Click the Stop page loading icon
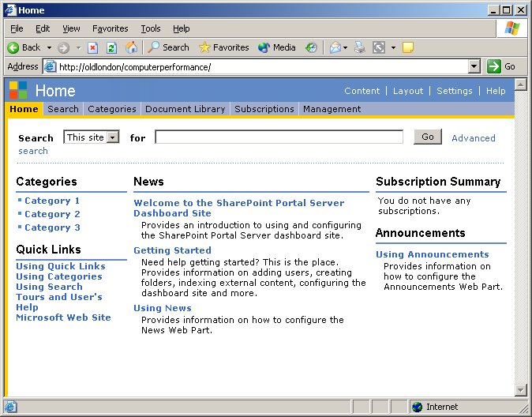Screen dimensions: 532x417 coord(92,47)
